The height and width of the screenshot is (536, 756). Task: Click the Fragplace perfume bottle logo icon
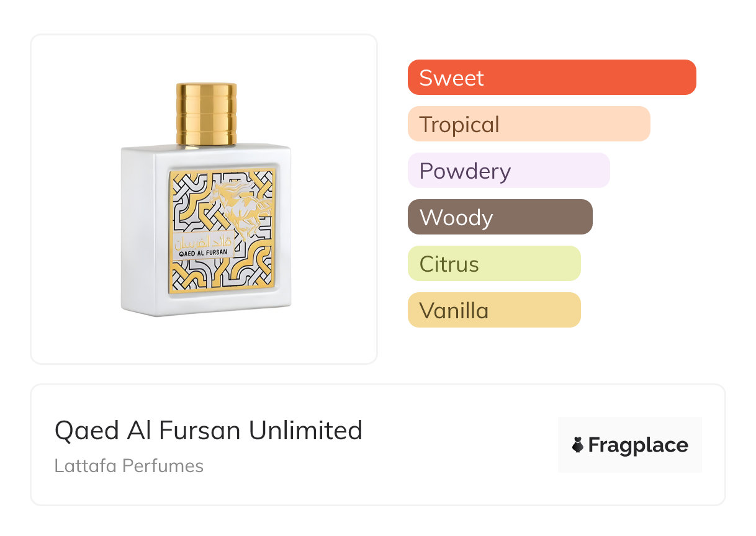click(578, 445)
